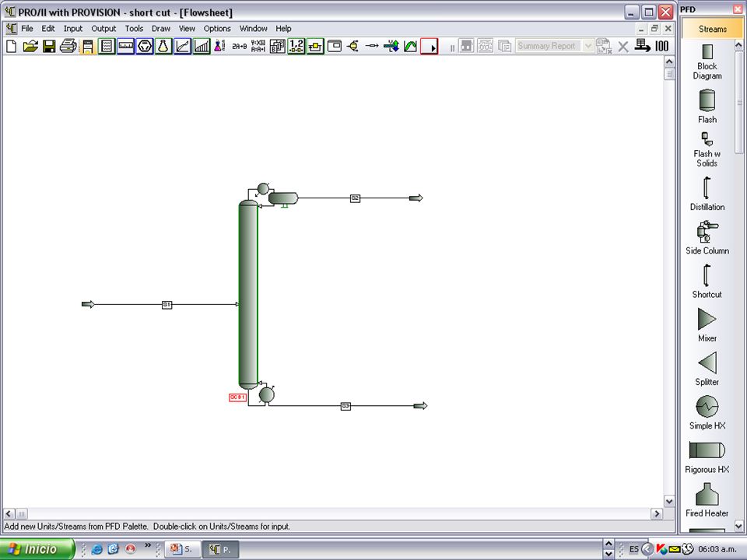Image resolution: width=747 pixels, height=560 pixels.
Task: Open the Tools menu
Action: 134,29
